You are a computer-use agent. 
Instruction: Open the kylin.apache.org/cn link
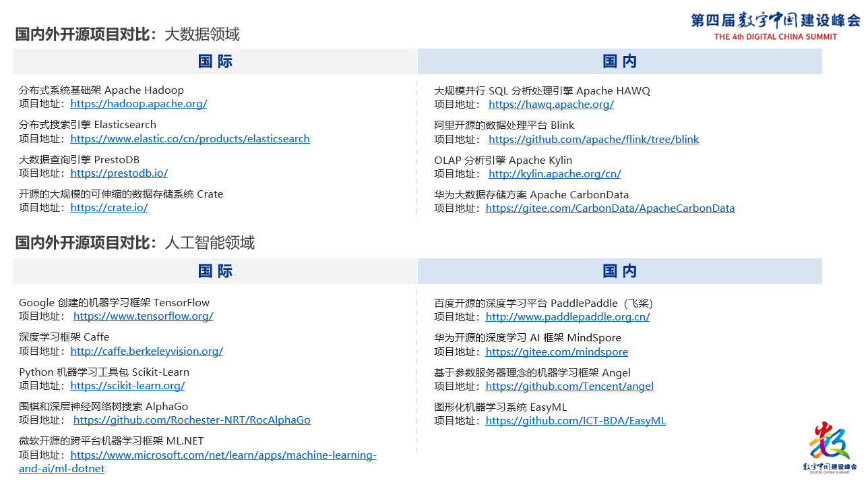coord(555,174)
